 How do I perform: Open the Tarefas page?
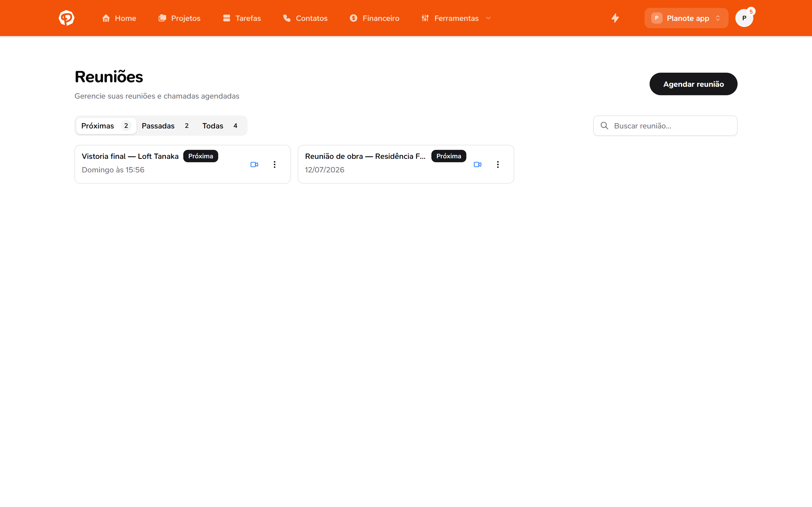click(242, 18)
